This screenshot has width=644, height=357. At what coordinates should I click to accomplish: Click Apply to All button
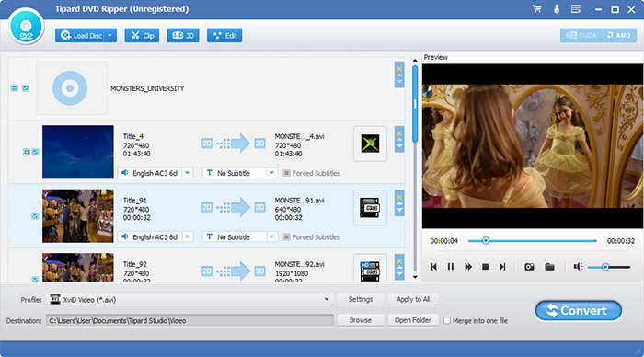click(413, 299)
